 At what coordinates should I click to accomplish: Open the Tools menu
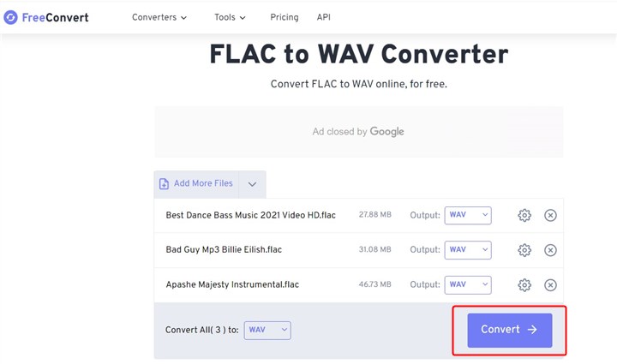click(229, 17)
